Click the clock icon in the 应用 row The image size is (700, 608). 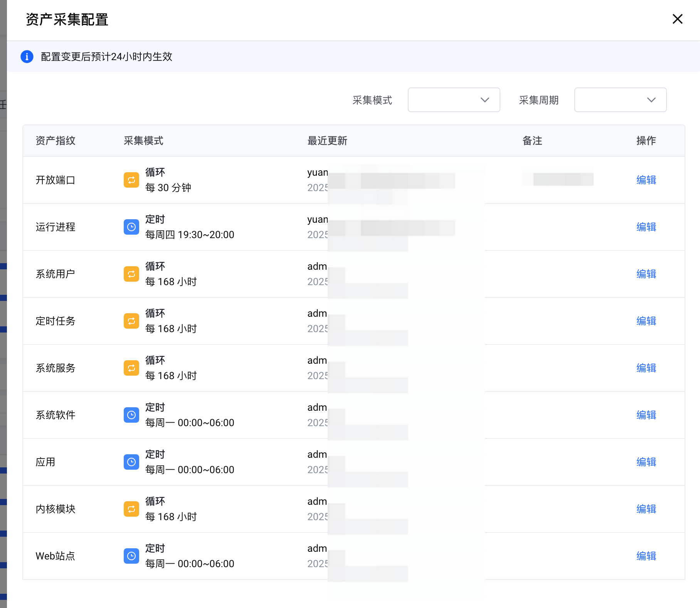[x=131, y=462]
